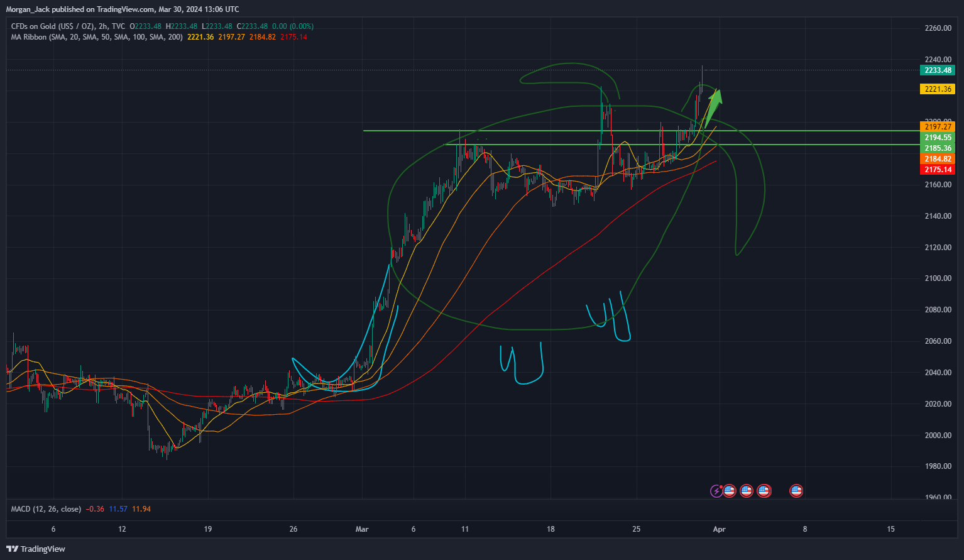Click the orange 2197.27 price axis tag
This screenshot has height=560, width=964.
pyautogui.click(x=938, y=127)
